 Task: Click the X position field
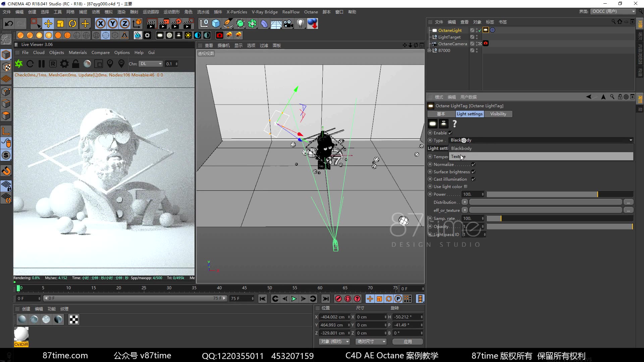pyautogui.click(x=333, y=317)
